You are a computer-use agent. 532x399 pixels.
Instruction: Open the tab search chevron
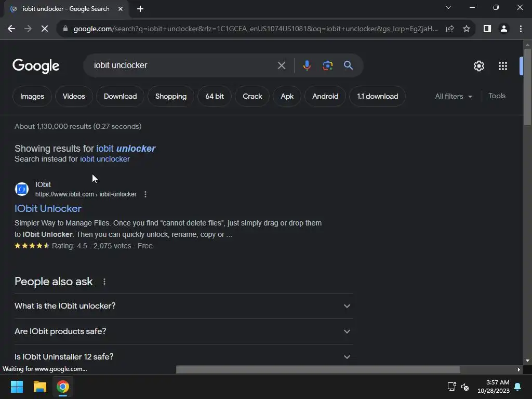point(448,7)
